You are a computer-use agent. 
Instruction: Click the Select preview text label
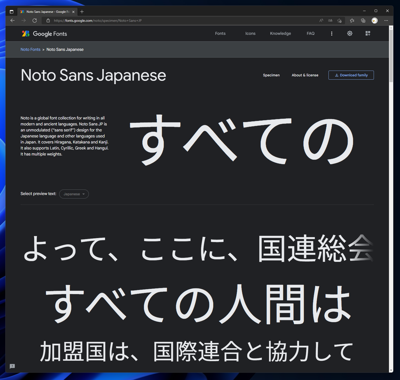click(38, 194)
